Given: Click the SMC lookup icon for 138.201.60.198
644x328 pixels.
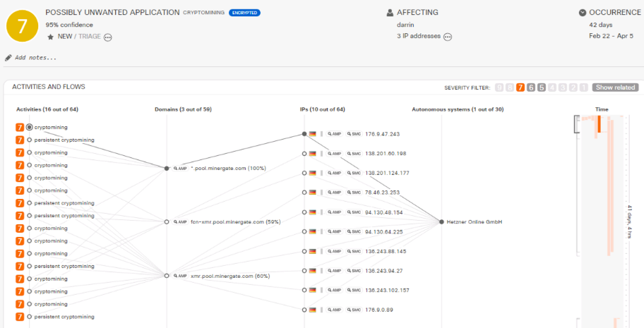Looking at the screenshot, I should click(x=353, y=153).
